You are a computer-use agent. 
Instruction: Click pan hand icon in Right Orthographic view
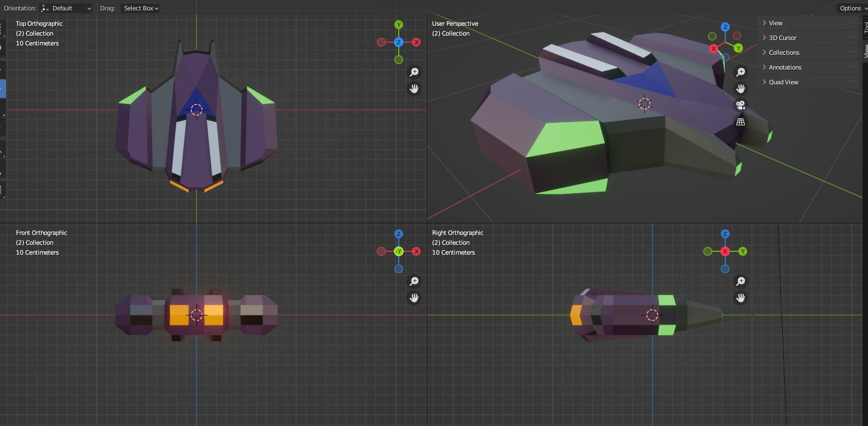click(741, 298)
